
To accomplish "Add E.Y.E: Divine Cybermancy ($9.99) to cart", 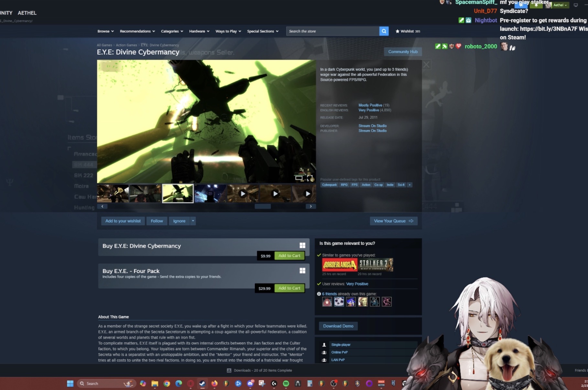I will (x=289, y=255).
